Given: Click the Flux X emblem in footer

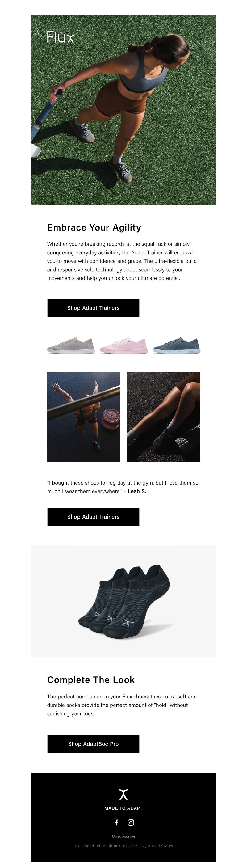Looking at the screenshot, I should pyautogui.click(x=124, y=794).
